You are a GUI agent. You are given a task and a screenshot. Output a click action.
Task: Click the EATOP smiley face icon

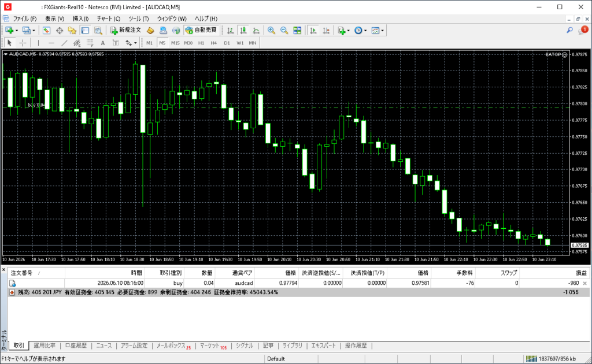pyautogui.click(x=564, y=55)
